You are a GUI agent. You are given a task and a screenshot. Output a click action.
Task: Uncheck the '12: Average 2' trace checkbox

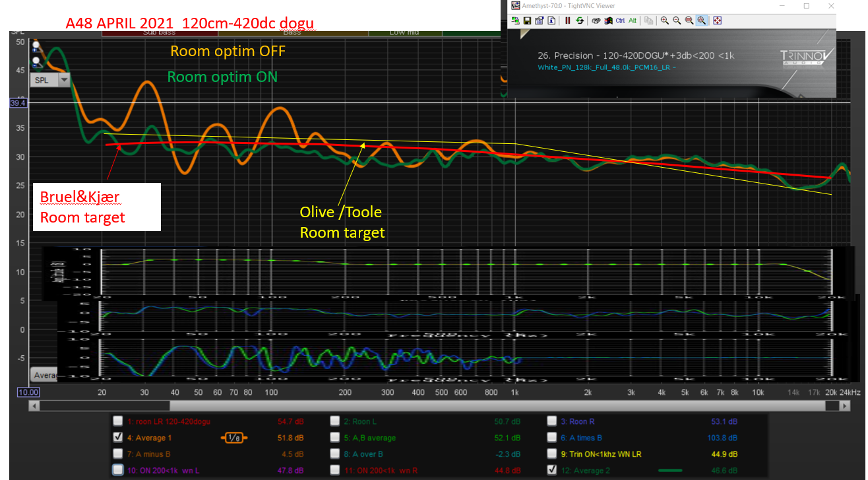552,470
